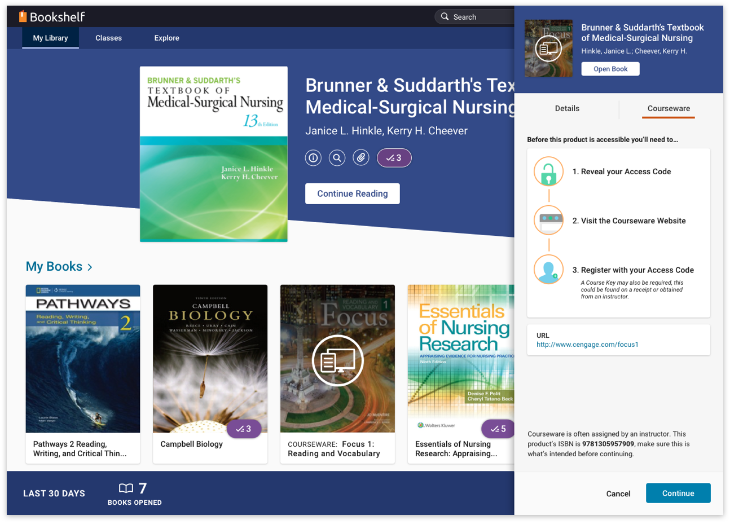729x522 pixels.
Task: Click the search-in-book magnifier icon
Action: (337, 158)
